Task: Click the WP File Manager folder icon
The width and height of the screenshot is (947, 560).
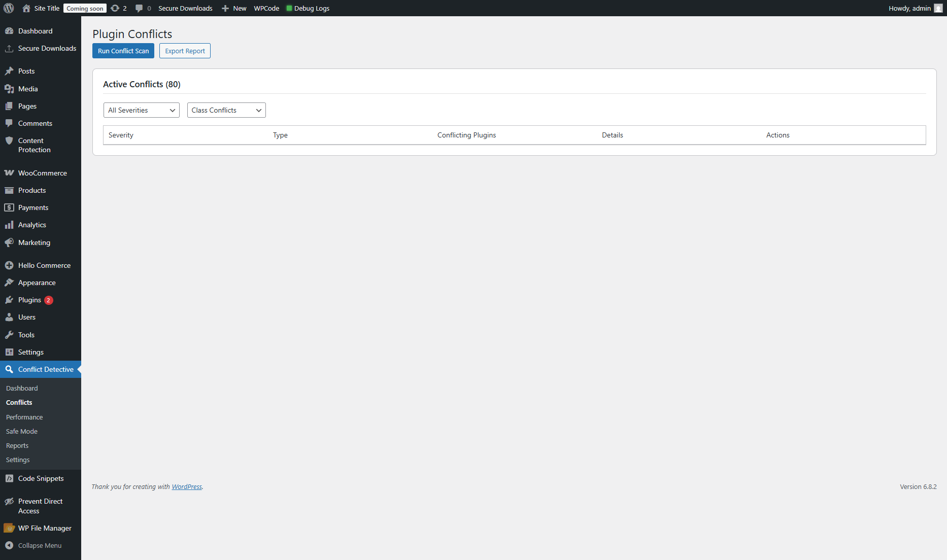Action: pos(9,528)
